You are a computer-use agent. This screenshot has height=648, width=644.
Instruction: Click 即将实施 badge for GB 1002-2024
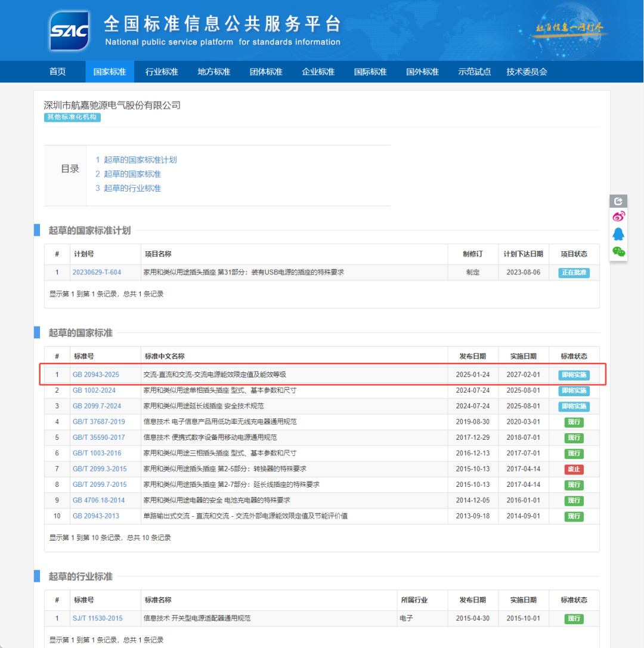[x=574, y=391]
